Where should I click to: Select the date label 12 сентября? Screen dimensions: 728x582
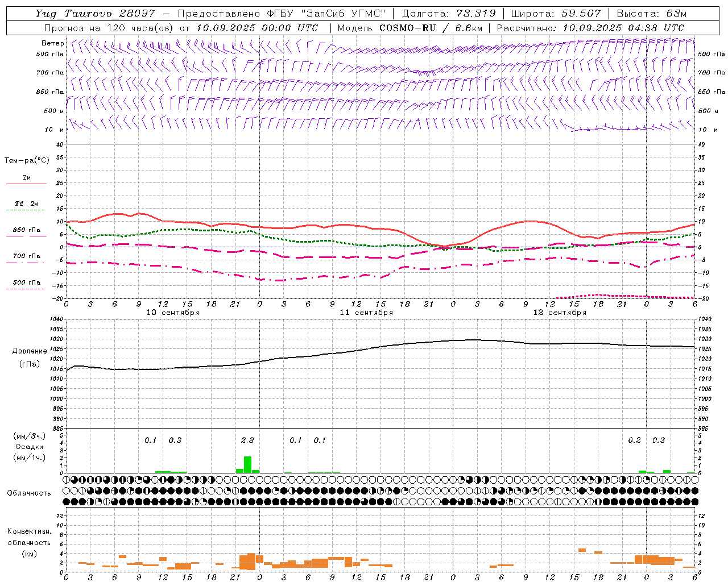560,313
